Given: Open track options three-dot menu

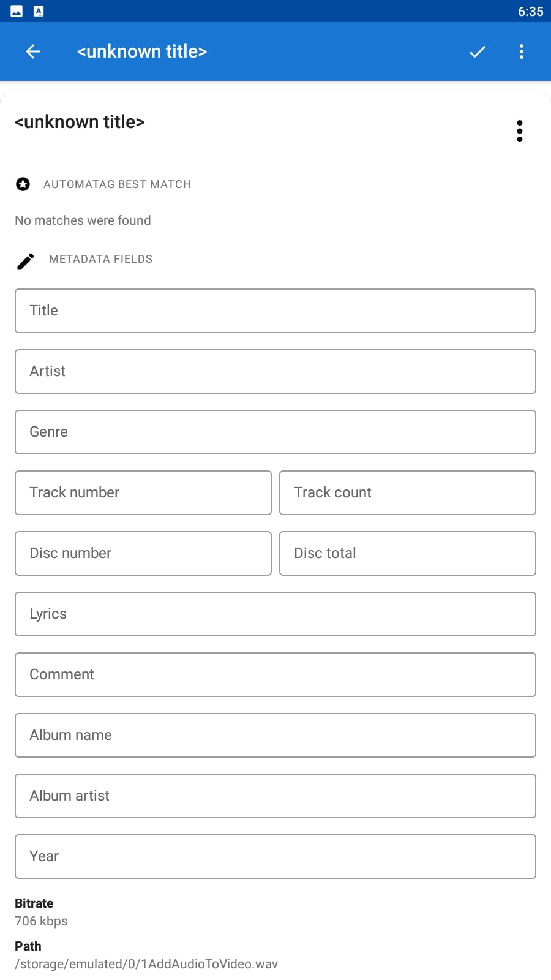Looking at the screenshot, I should click(x=520, y=131).
